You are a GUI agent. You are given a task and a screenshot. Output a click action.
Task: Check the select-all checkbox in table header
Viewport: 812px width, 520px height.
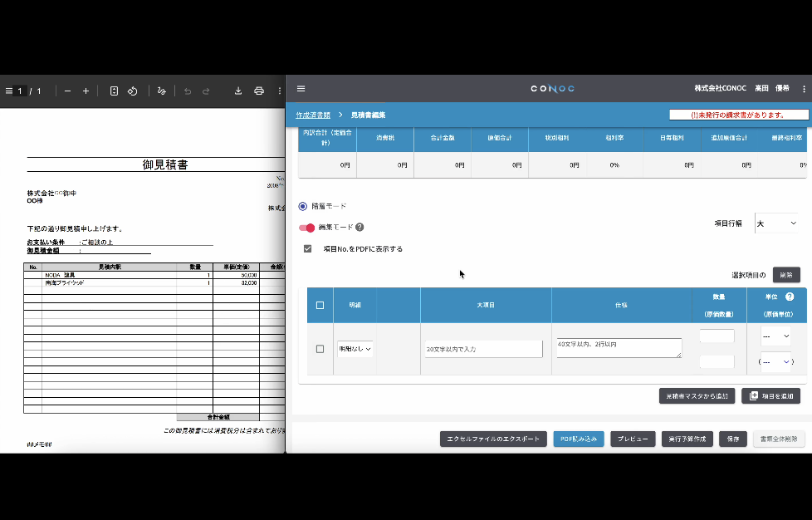click(320, 305)
